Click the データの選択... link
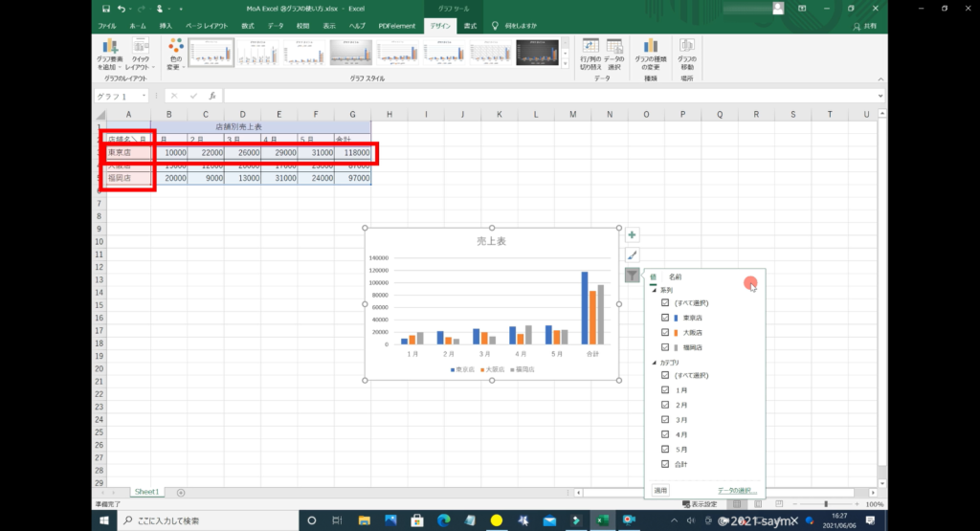 click(736, 490)
